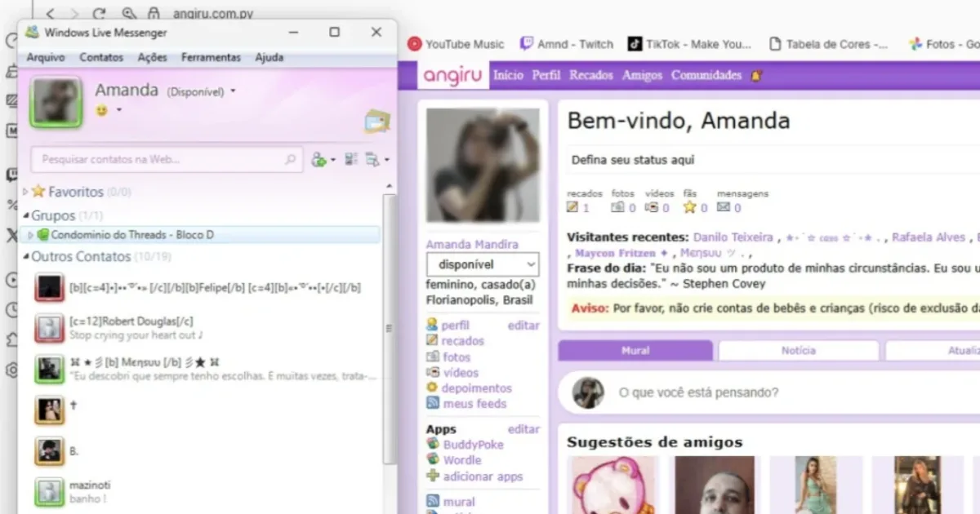Screen dimensions: 980x514
Task: Click the mensagens envelope counter icon
Action: coord(724,208)
